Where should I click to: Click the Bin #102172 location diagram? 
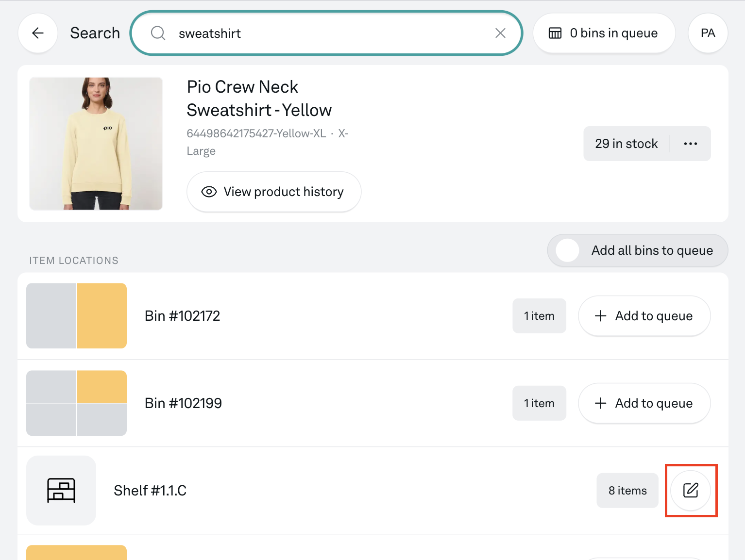tap(76, 316)
